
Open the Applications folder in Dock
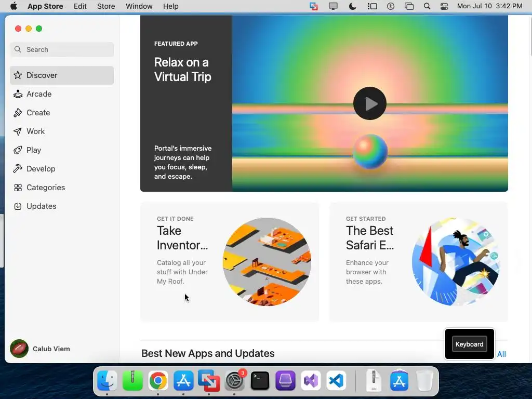(399, 381)
